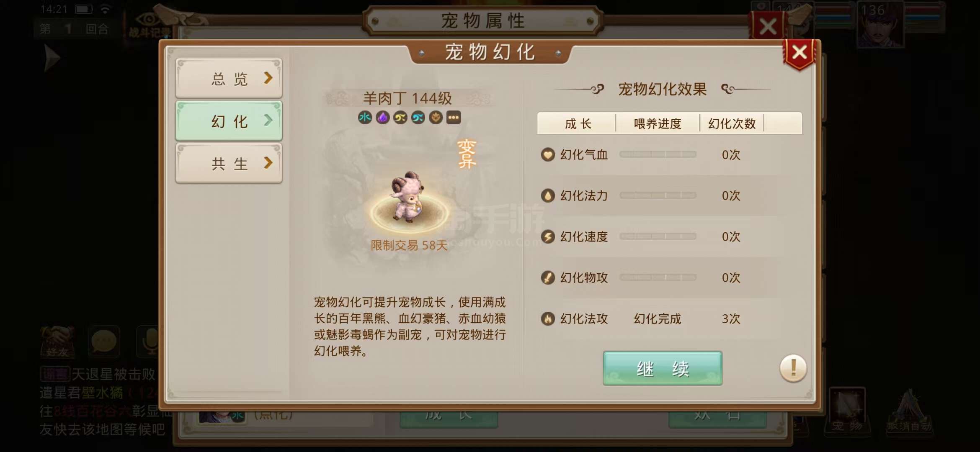Close the 宠物幻化 dialog

pyautogui.click(x=799, y=53)
